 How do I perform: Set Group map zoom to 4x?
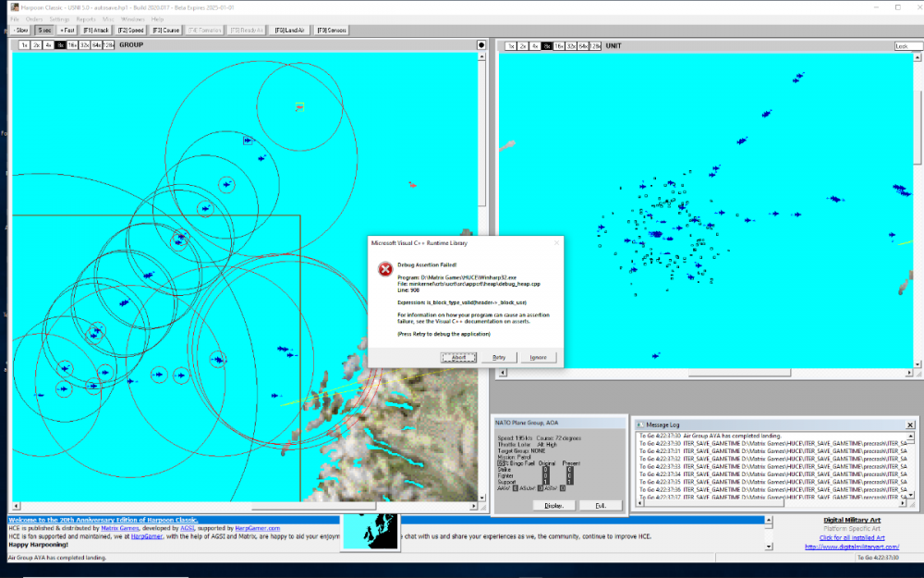coord(48,44)
